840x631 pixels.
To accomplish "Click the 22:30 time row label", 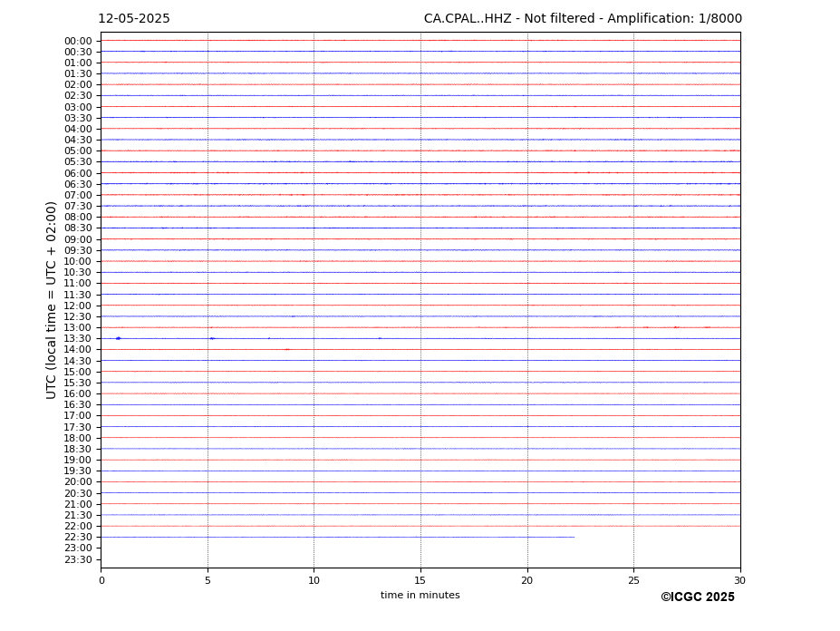I will [x=78, y=538].
